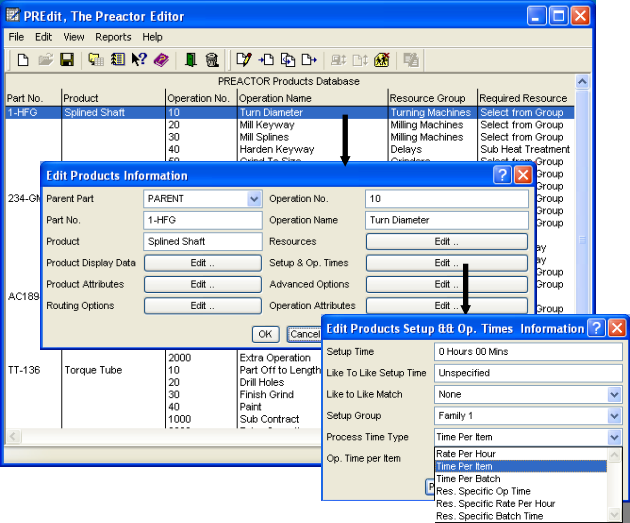The height and width of the screenshot is (523, 630).
Task: Click the Cancel button
Action: pyautogui.click(x=305, y=334)
